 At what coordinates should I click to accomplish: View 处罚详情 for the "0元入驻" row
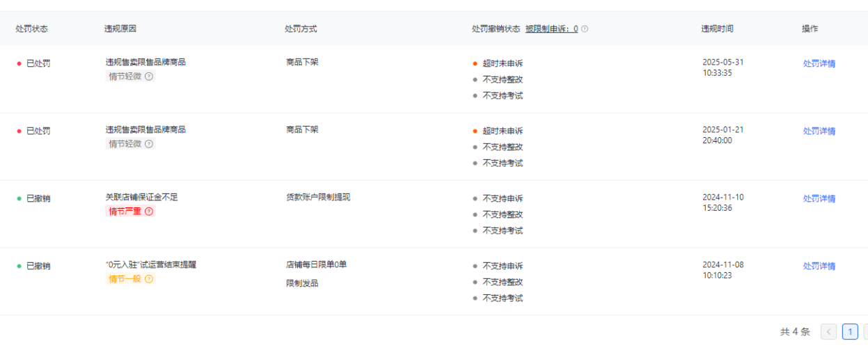[819, 266]
